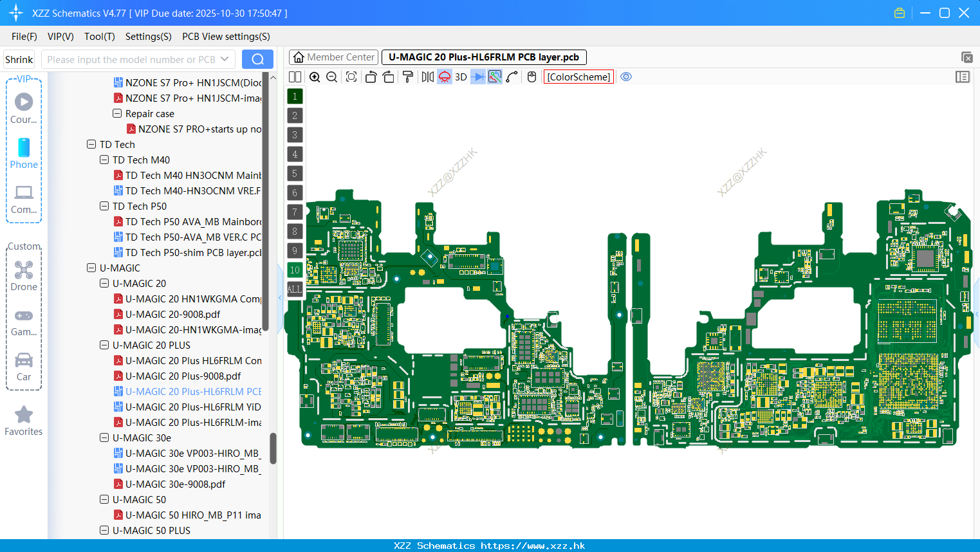The image size is (980, 552).
Task: Select U-MAGIC 20 Plus-HL6FRLM PCB layer tab
Action: click(x=484, y=57)
